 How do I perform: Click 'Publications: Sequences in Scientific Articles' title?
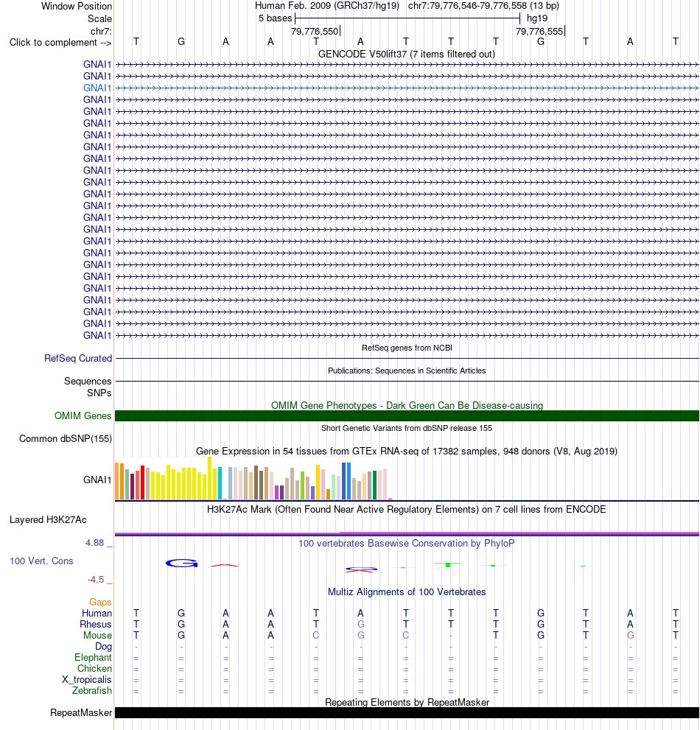407,371
